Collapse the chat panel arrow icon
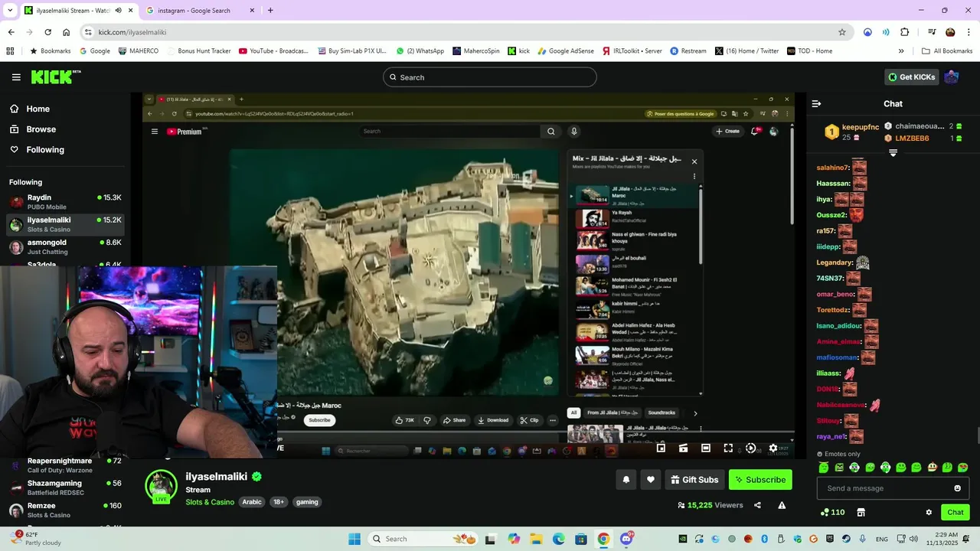Image resolution: width=980 pixels, height=551 pixels. 816,103
